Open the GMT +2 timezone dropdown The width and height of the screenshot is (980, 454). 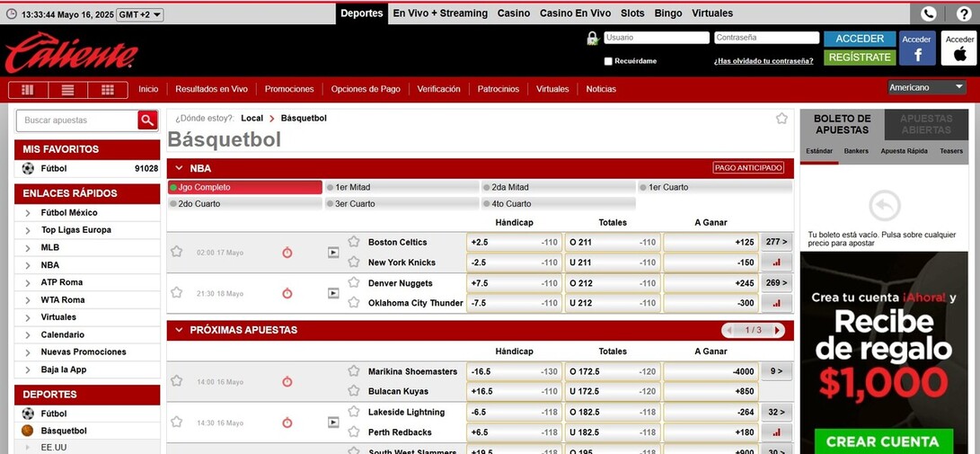pos(140,14)
